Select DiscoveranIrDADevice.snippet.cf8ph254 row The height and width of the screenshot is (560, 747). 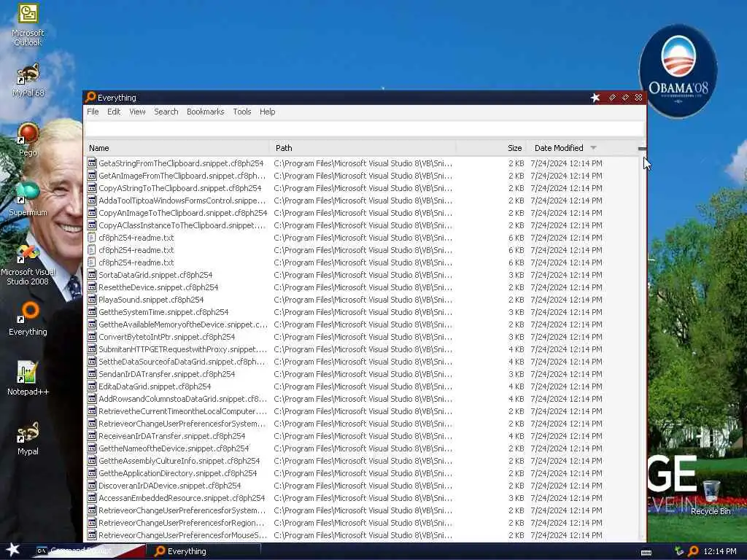click(x=361, y=485)
